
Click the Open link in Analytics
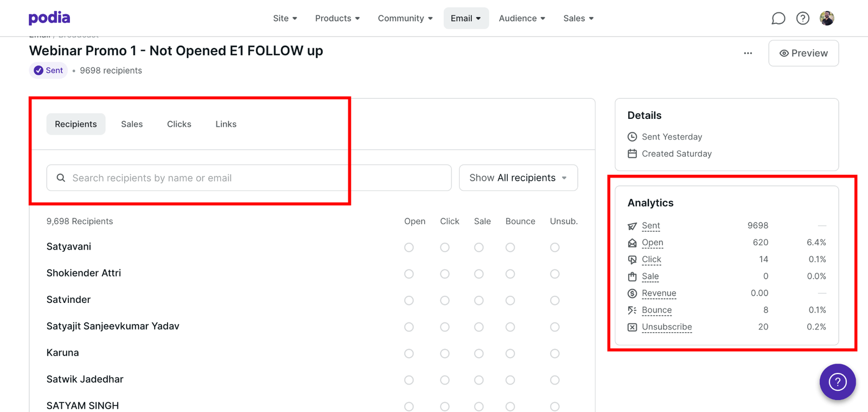653,243
